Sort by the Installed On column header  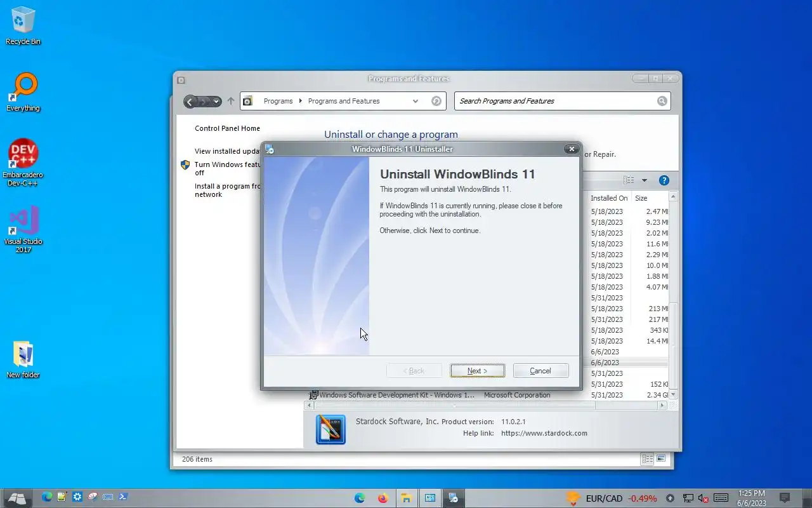tap(609, 198)
